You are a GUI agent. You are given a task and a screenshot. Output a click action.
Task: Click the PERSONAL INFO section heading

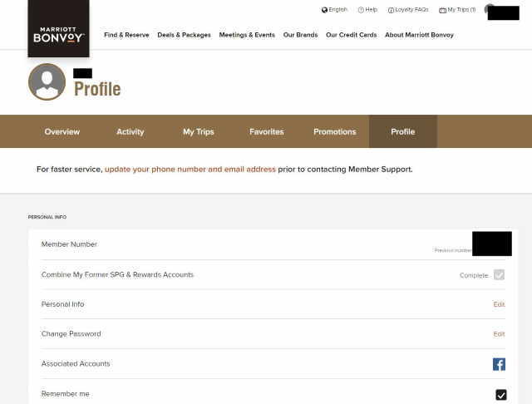point(47,217)
